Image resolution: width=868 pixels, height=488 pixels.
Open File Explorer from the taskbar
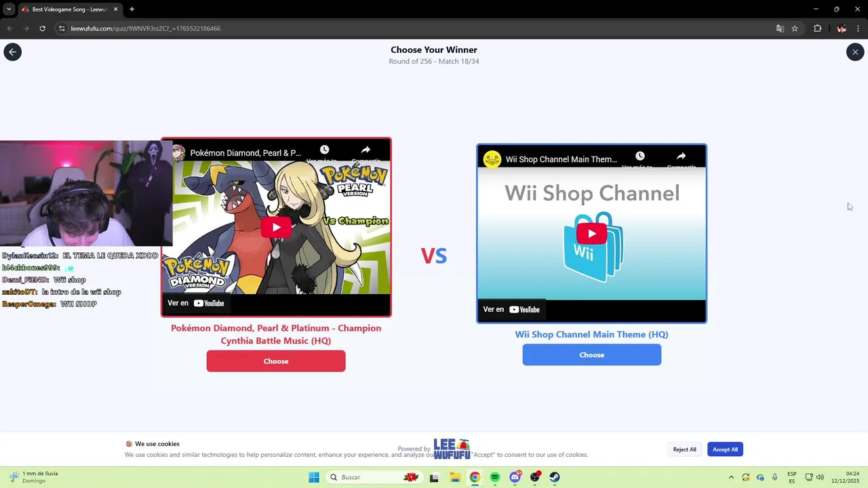point(454,477)
